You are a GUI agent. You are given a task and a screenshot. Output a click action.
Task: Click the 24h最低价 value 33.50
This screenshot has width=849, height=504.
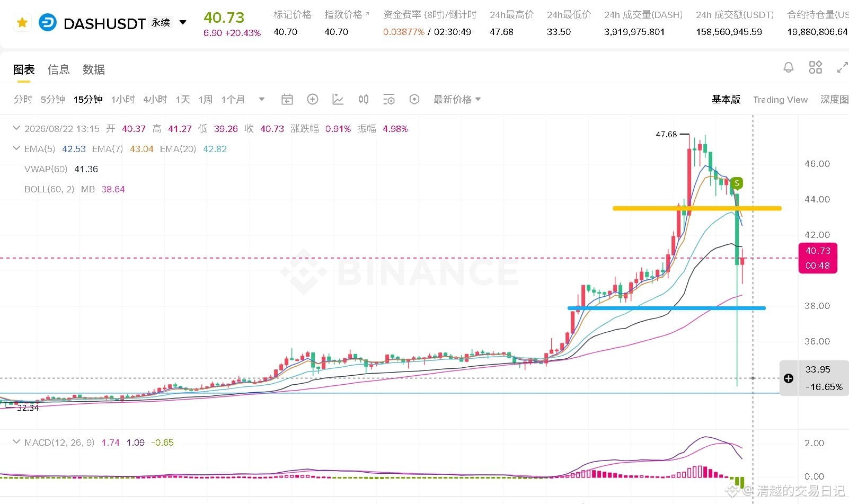pyautogui.click(x=559, y=32)
